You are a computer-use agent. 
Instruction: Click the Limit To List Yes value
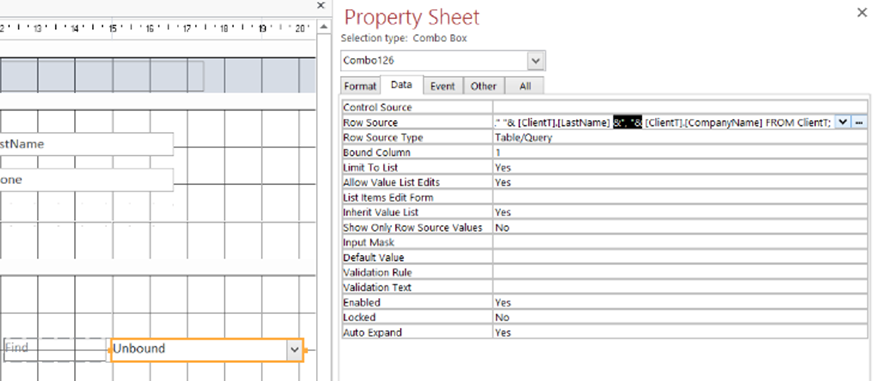pyautogui.click(x=680, y=168)
